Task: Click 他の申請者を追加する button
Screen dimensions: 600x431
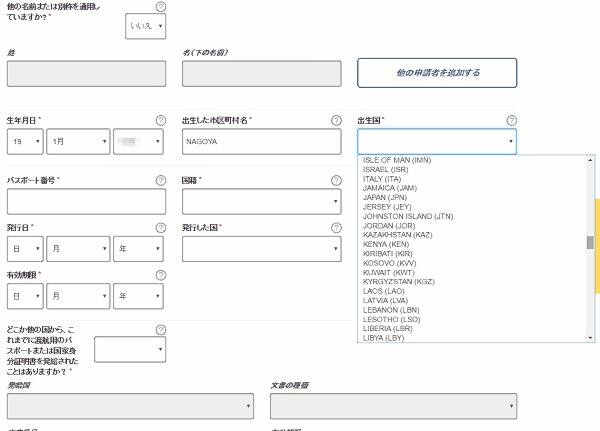Action: click(x=437, y=73)
